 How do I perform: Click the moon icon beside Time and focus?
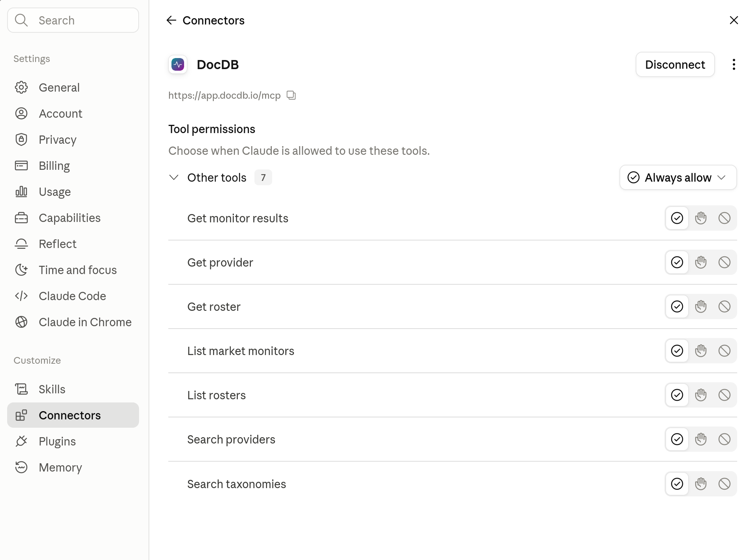(x=21, y=270)
